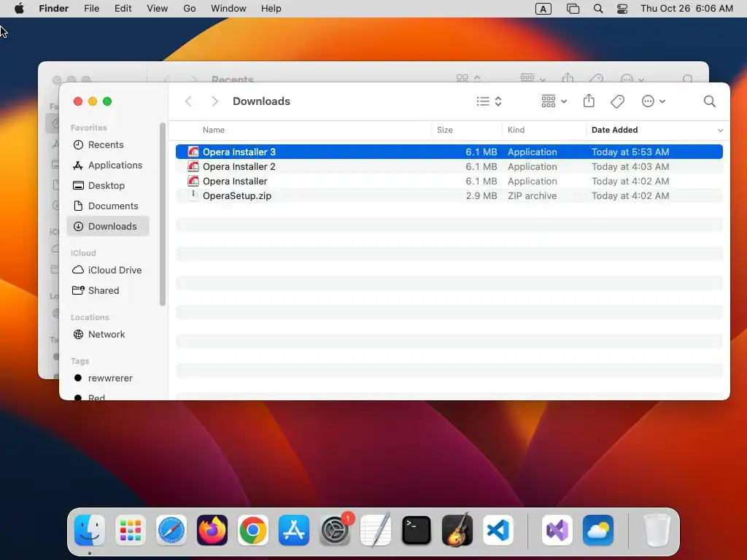Image resolution: width=747 pixels, height=560 pixels.
Task: Sort by the Kind column header
Action: pyautogui.click(x=516, y=130)
